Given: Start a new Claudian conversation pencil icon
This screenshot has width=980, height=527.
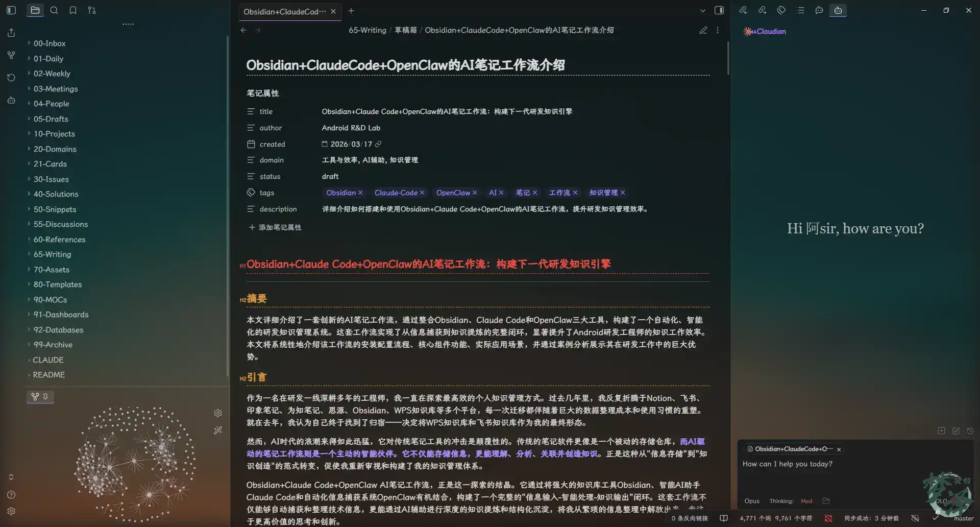Looking at the screenshot, I should pyautogui.click(x=956, y=431).
